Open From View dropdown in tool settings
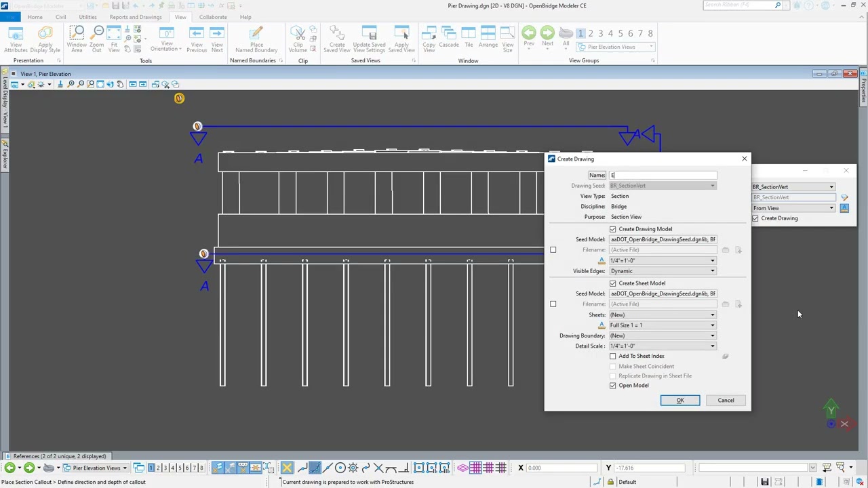Screen dimensions: 868x488 (x=793, y=208)
